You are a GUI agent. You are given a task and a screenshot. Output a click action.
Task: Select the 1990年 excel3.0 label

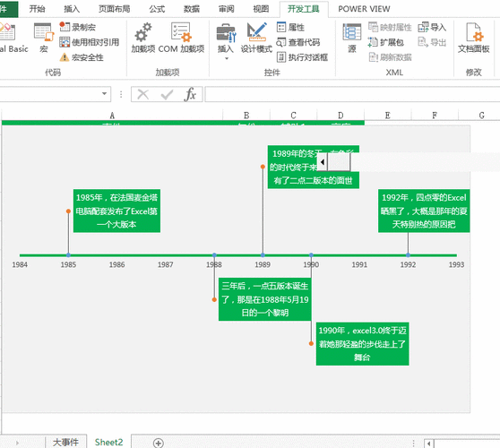pos(362,344)
